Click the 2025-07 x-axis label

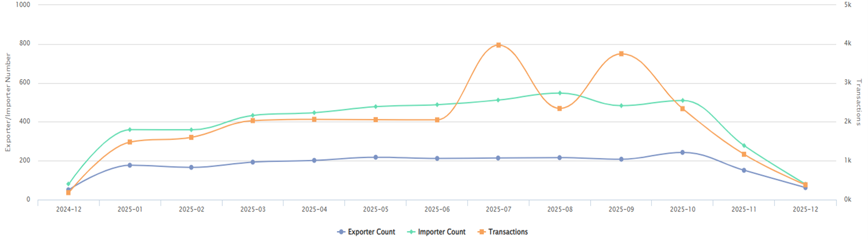(498, 209)
